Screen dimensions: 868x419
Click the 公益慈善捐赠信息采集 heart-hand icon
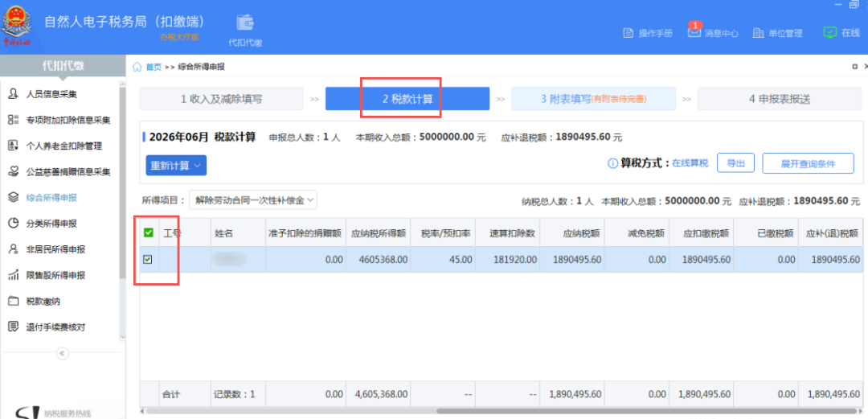(14, 172)
